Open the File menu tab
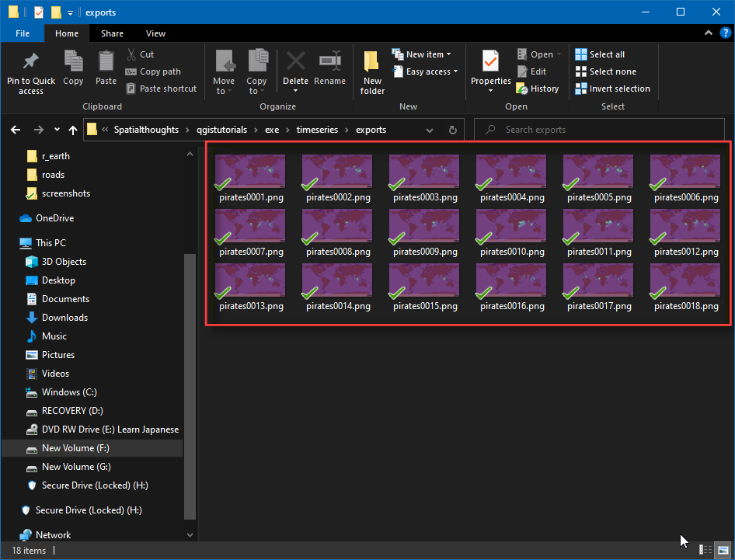The image size is (735, 560). point(23,33)
